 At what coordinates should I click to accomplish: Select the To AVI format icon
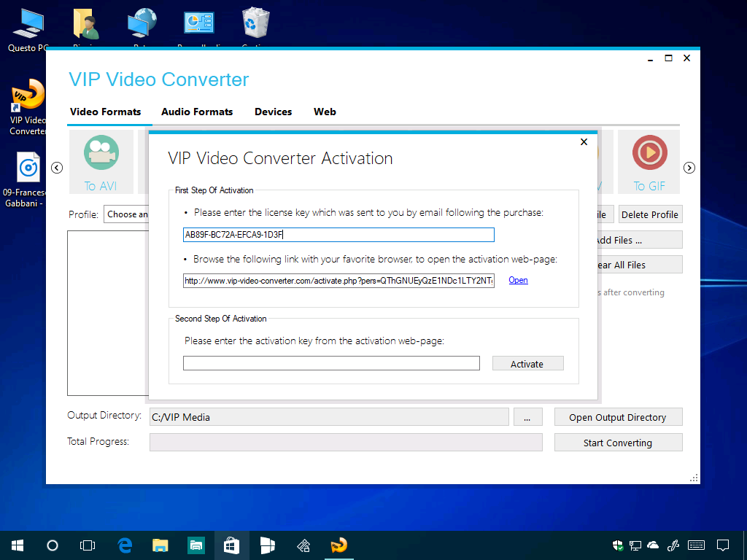coord(101,162)
